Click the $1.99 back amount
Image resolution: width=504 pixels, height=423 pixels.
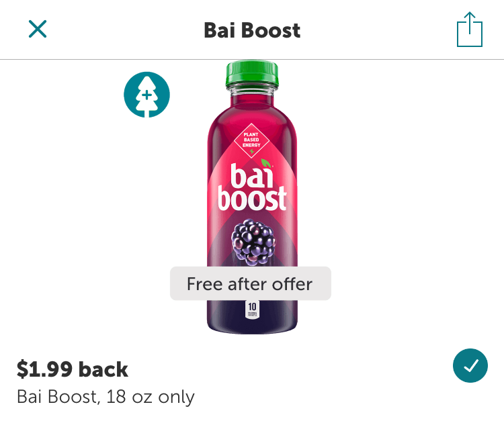(73, 369)
